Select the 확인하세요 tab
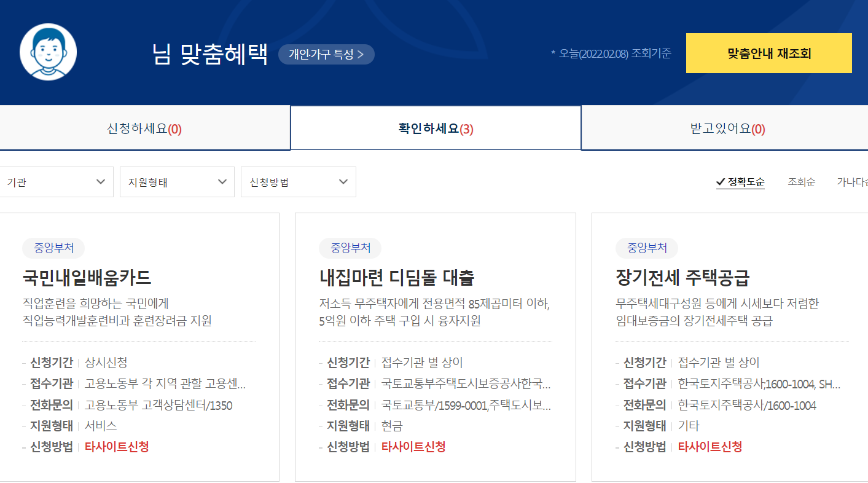Screen dimensions: 868x483 point(435,127)
